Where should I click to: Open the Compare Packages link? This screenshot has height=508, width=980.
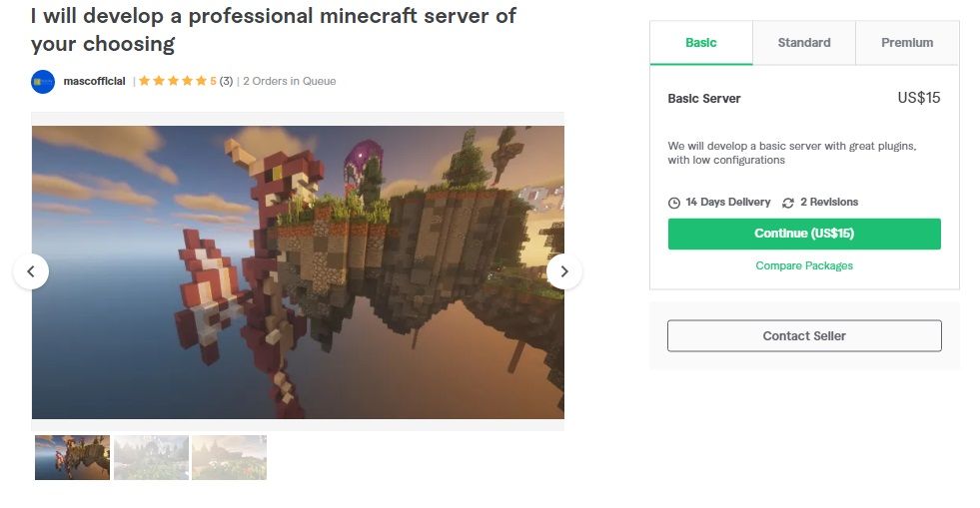tap(804, 265)
